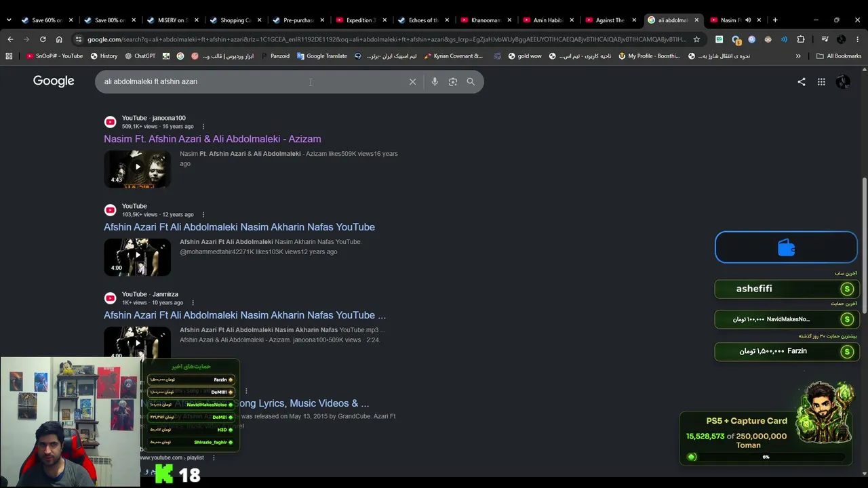Open the My Profile Boosthi bookmark
The height and width of the screenshot is (488, 868).
[649, 56]
